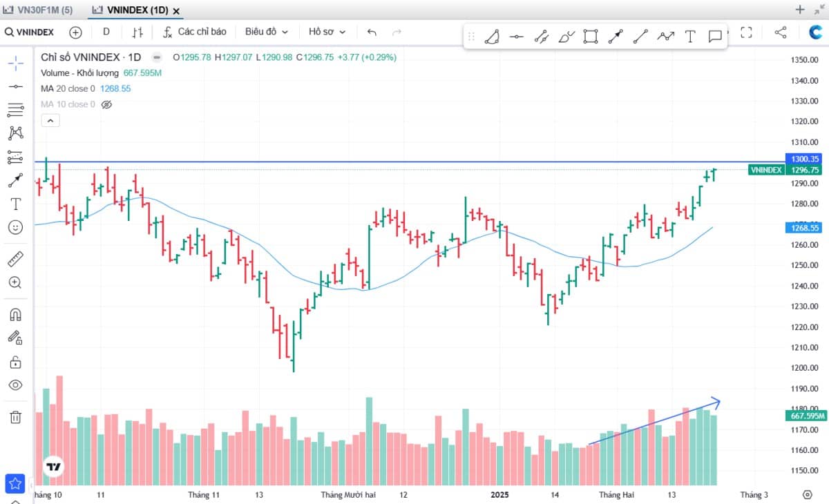This screenshot has width=829, height=504.
Task: Select the arrow line tool in floating toolbar
Action: tap(616, 37)
